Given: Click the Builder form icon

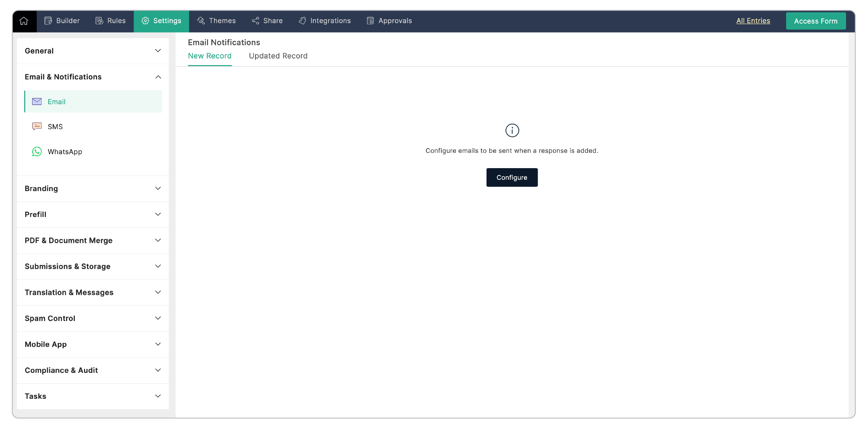Looking at the screenshot, I should [x=48, y=21].
